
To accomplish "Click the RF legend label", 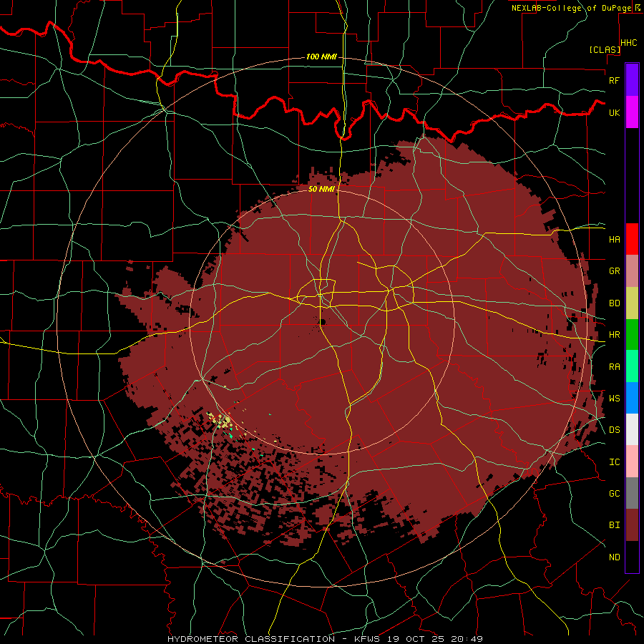I will click(x=614, y=80).
